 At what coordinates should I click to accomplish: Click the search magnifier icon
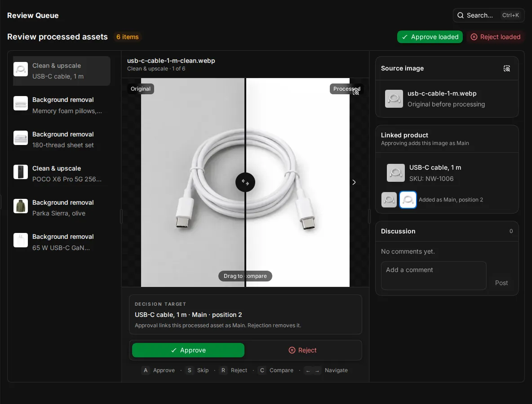tap(460, 15)
